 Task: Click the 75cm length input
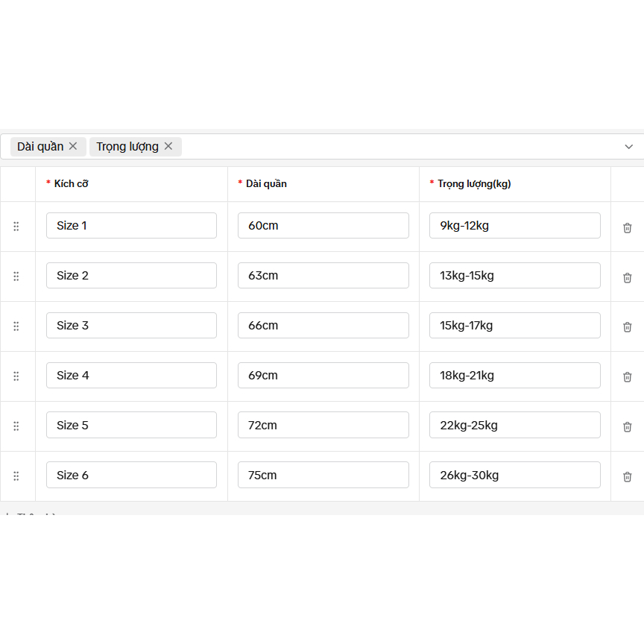coord(323,476)
